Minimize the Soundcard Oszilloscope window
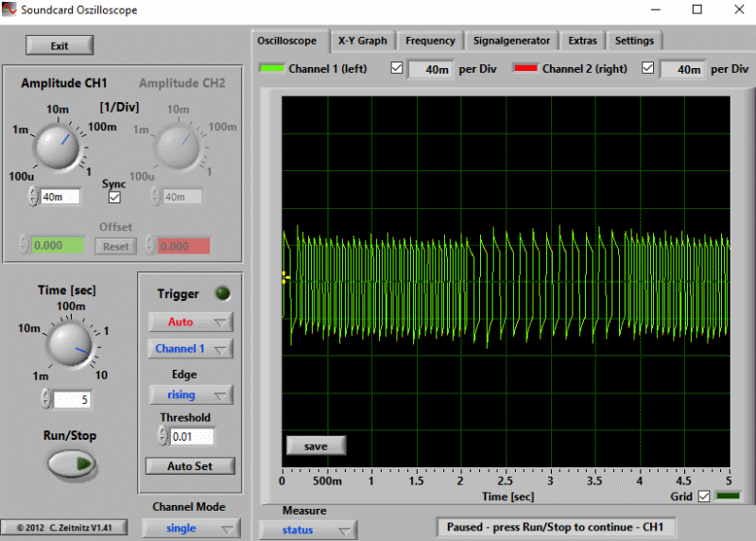The height and width of the screenshot is (541, 756). click(656, 9)
